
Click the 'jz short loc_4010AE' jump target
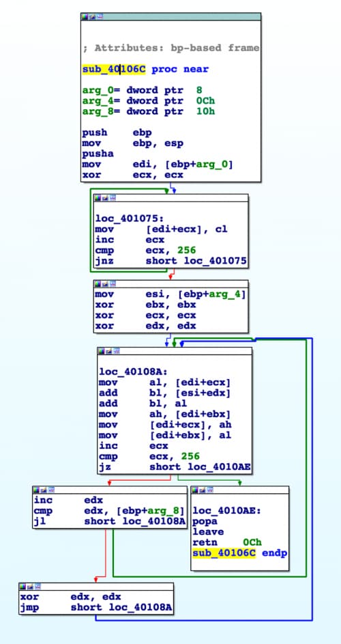tap(200, 467)
